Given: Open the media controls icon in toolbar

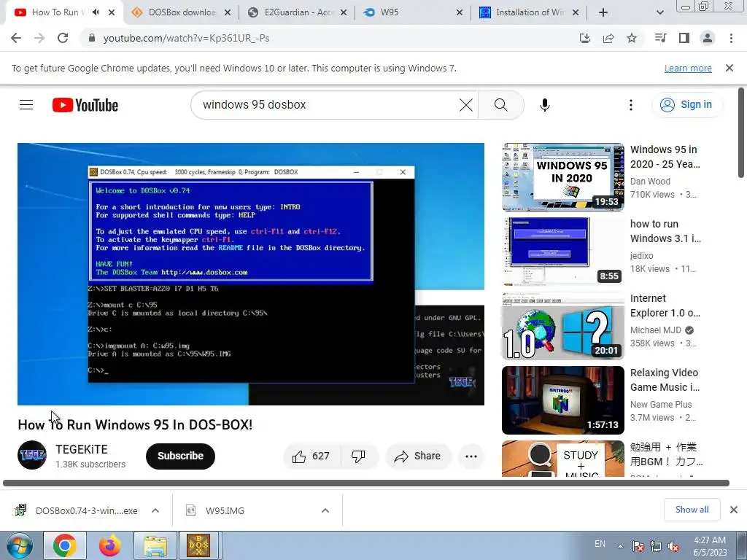Looking at the screenshot, I should pos(660,38).
